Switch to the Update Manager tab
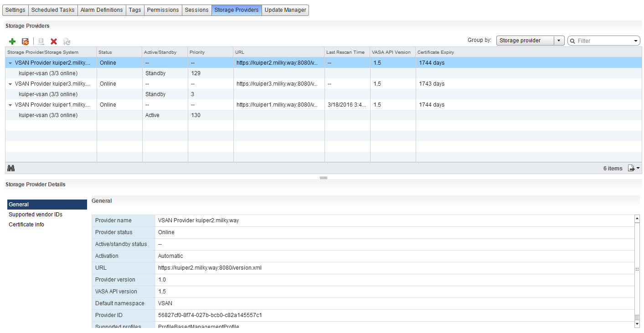Image resolution: width=644 pixels, height=333 pixels. [285, 10]
